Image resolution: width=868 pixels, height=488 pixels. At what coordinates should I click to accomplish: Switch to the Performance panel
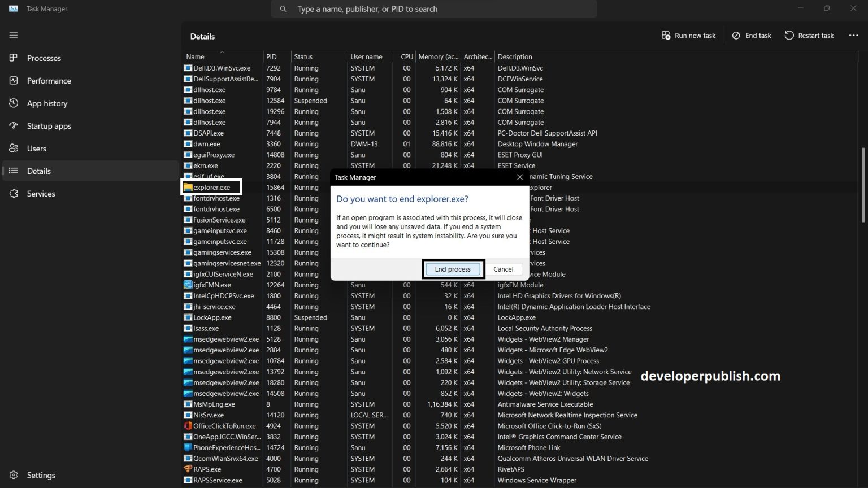click(49, 80)
